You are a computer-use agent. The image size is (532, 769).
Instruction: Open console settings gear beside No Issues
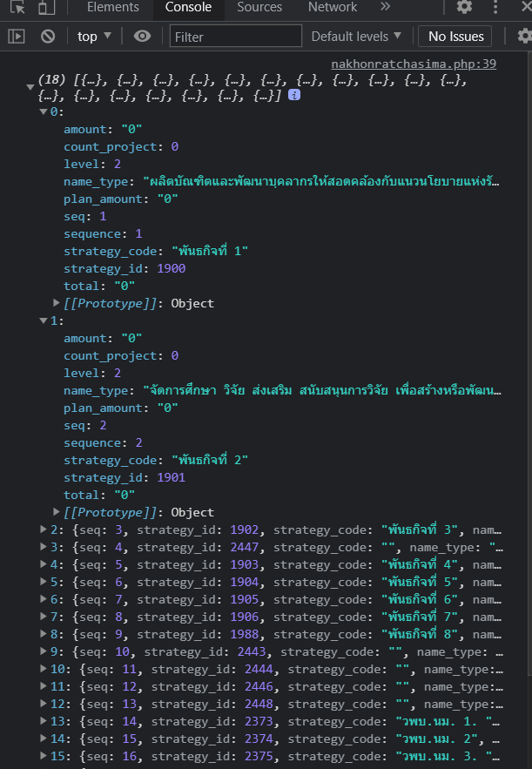(x=522, y=36)
